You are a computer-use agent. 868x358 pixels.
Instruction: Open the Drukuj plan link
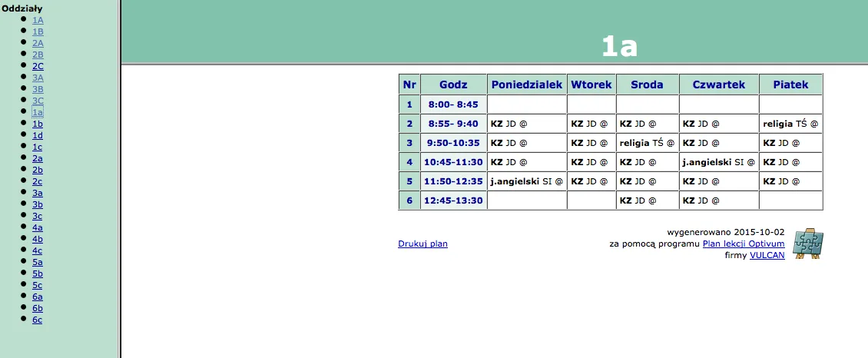[x=422, y=244]
